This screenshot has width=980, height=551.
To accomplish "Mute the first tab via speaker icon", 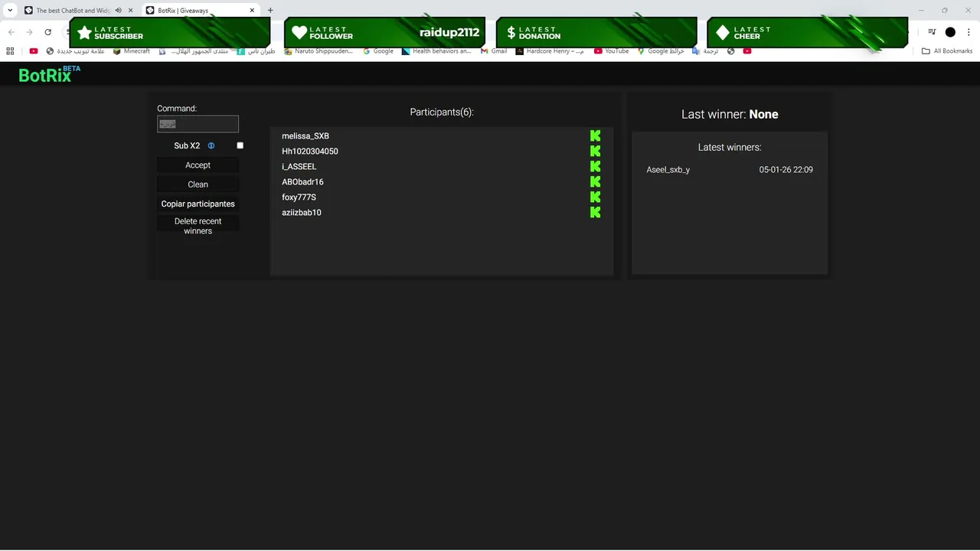I will (x=119, y=10).
